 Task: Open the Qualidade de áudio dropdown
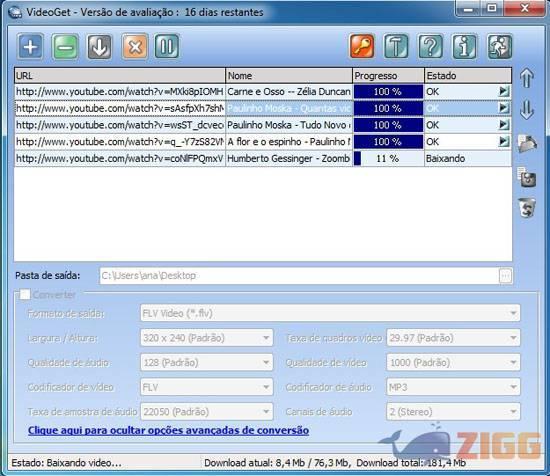[x=207, y=362]
